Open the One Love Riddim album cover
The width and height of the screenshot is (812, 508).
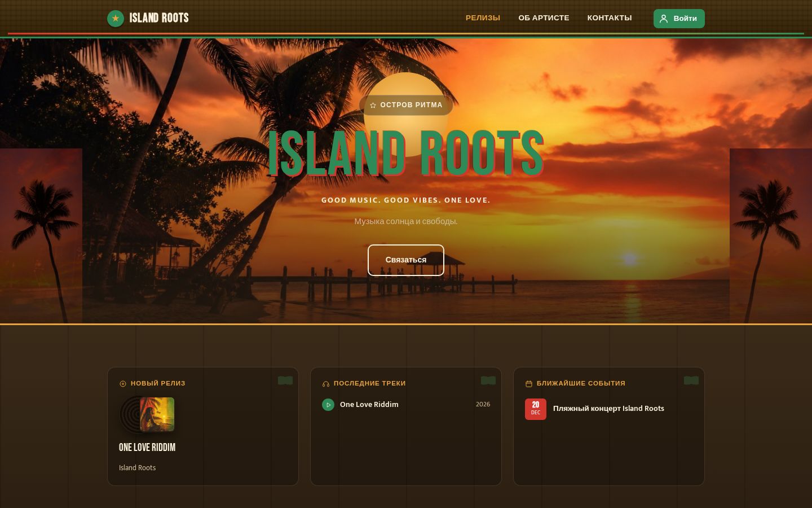pyautogui.click(x=157, y=414)
